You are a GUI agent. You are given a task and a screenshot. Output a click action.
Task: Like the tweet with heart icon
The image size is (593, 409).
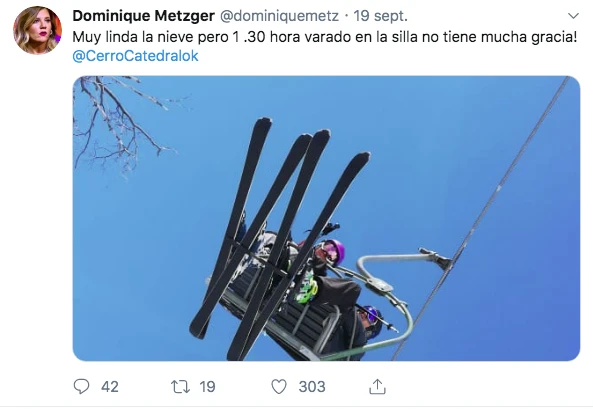(x=279, y=387)
